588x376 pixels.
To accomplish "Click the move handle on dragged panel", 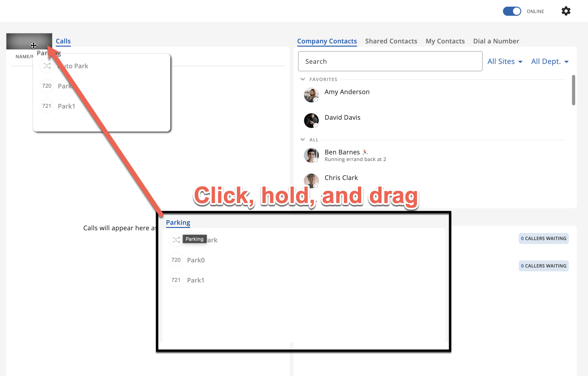I will pos(33,45).
